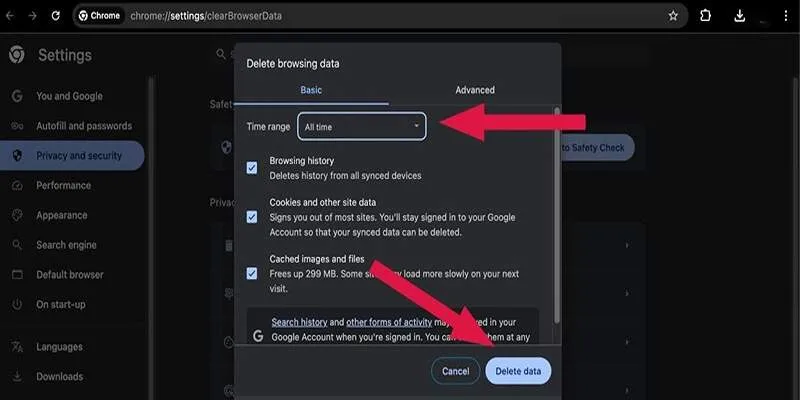Open Performance settings
Screen dimensions: 800x400
[x=63, y=185]
